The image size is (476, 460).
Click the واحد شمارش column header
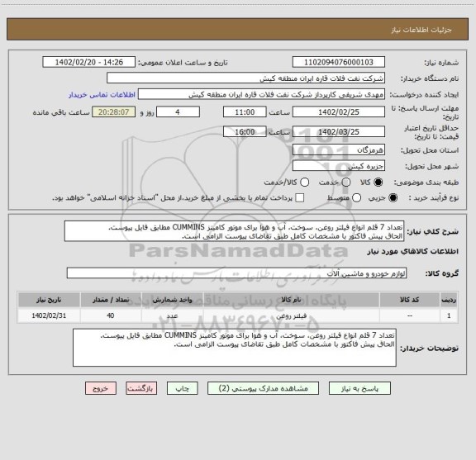click(x=172, y=300)
